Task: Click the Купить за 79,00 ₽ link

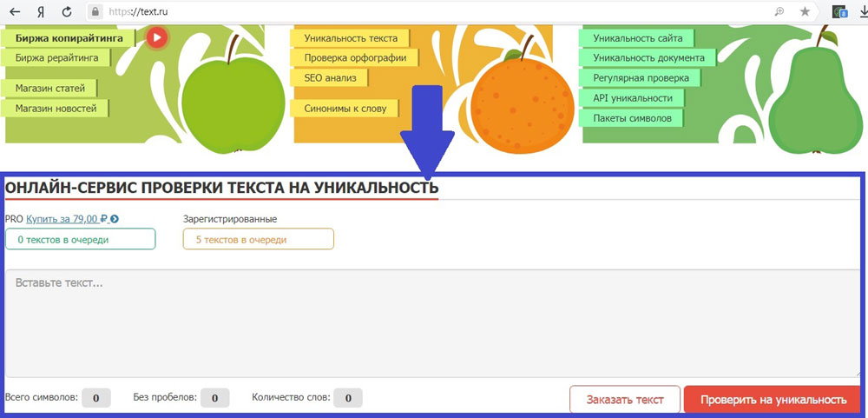Action: click(67, 219)
